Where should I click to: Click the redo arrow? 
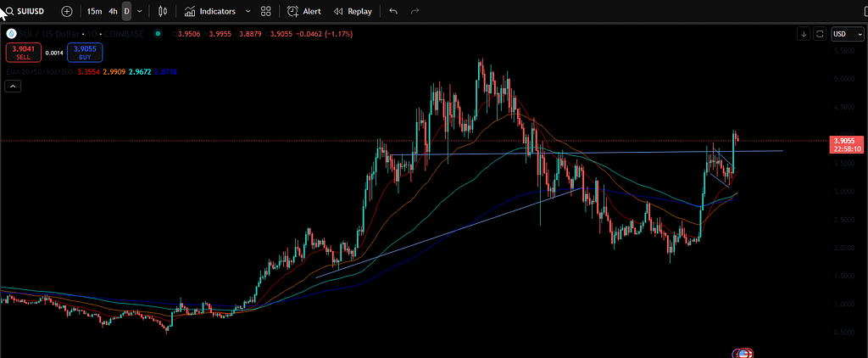click(x=415, y=12)
